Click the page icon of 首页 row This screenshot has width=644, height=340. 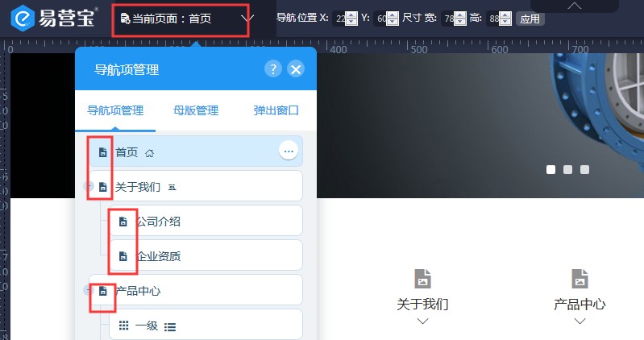(x=102, y=152)
